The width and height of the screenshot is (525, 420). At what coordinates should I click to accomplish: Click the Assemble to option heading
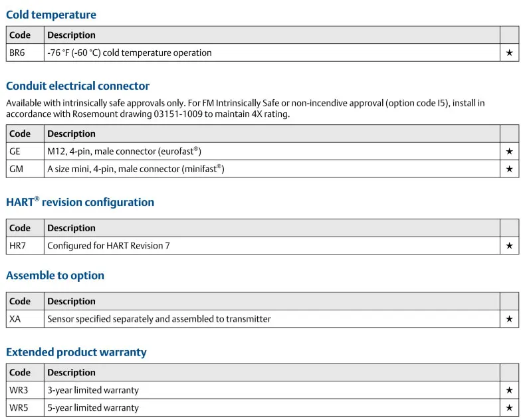[x=55, y=275]
